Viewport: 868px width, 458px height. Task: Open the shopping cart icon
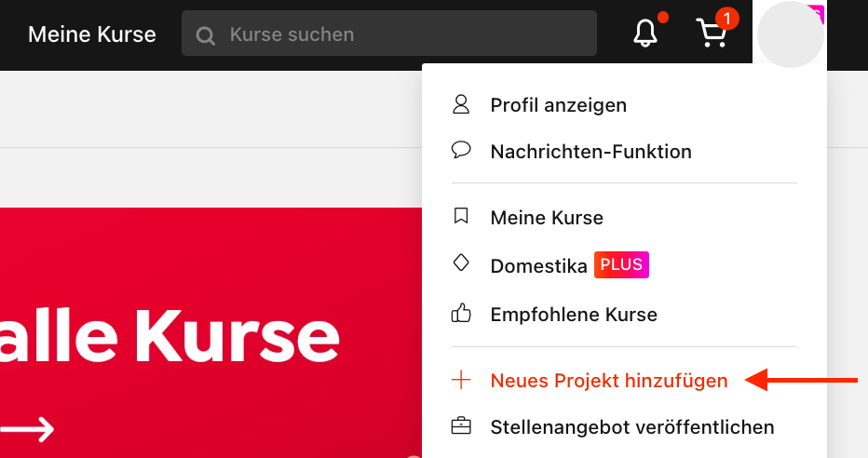[712, 34]
